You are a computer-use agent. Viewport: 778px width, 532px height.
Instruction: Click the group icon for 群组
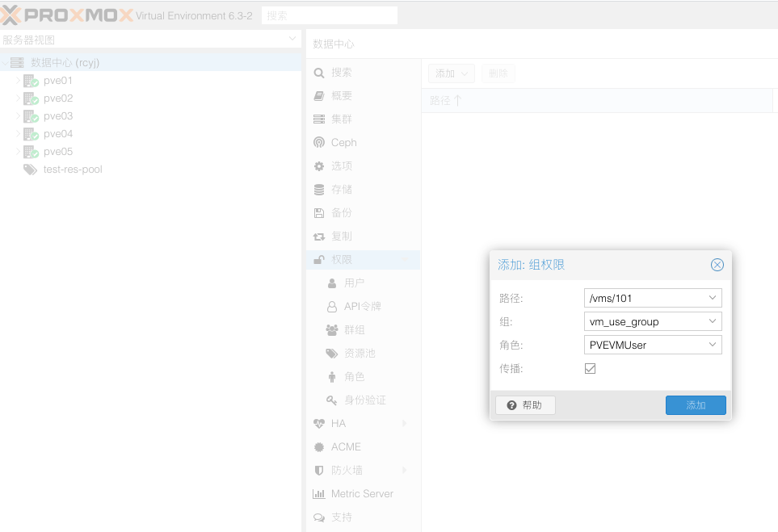point(332,329)
